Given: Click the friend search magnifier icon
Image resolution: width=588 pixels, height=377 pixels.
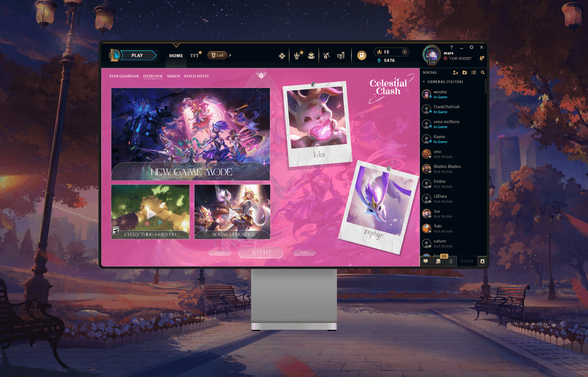Looking at the screenshot, I should (482, 72).
